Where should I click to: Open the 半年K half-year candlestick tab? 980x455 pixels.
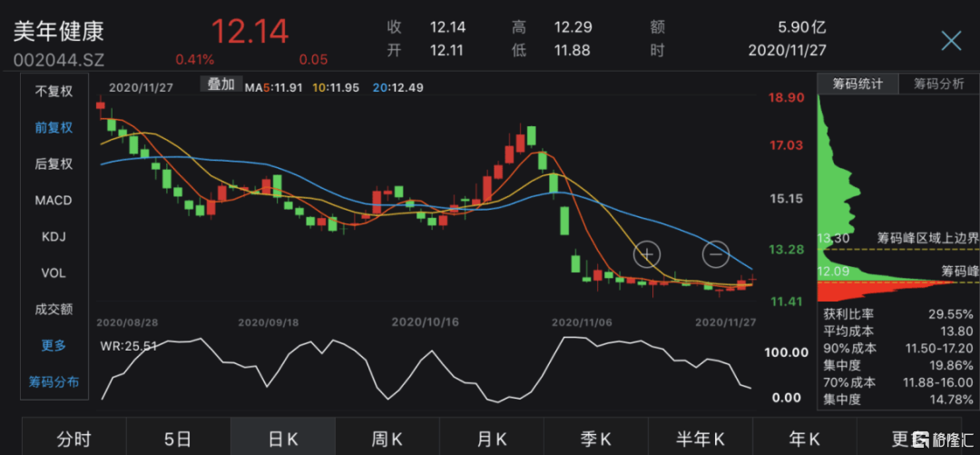pyautogui.click(x=700, y=438)
